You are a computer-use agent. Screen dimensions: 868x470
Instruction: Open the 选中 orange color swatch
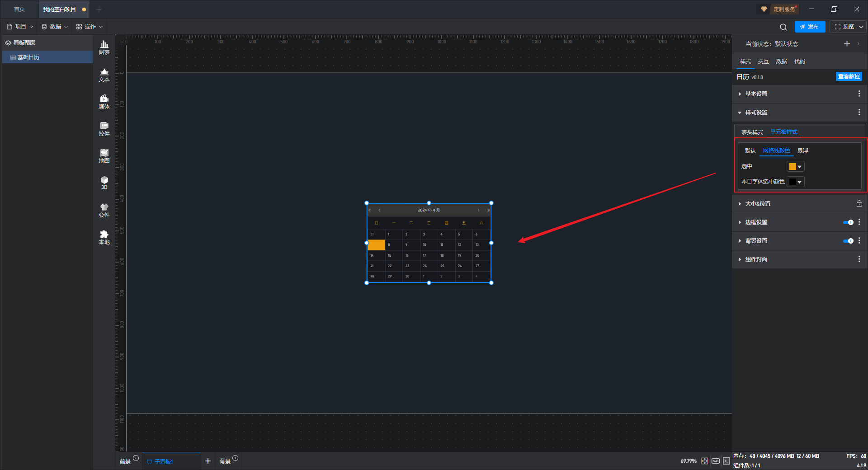point(795,166)
